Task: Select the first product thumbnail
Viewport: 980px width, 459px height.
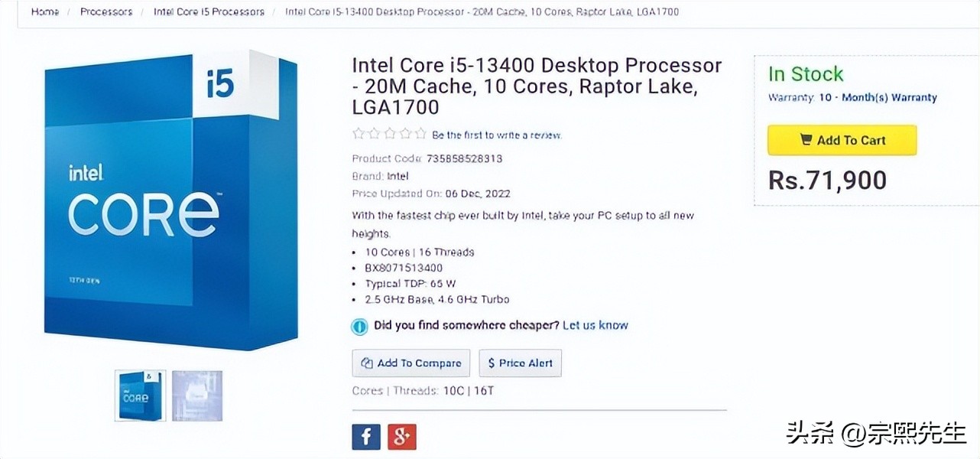Action: coord(140,396)
